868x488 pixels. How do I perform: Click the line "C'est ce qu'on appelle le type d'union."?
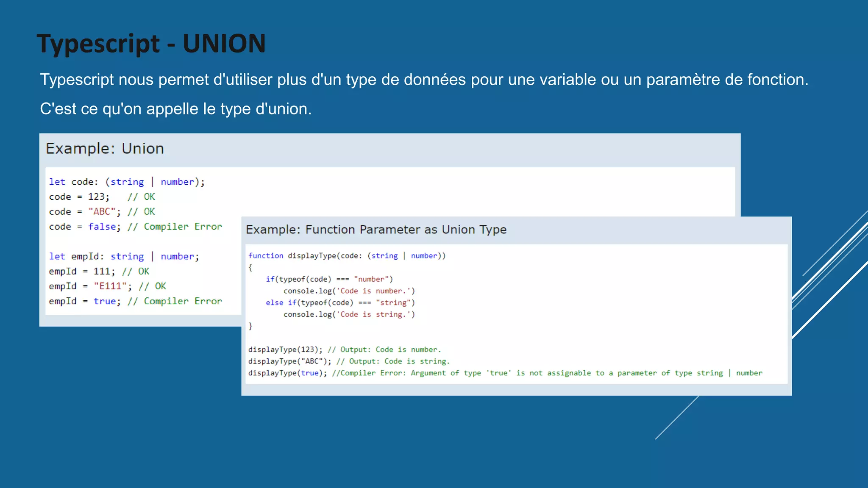(x=176, y=109)
